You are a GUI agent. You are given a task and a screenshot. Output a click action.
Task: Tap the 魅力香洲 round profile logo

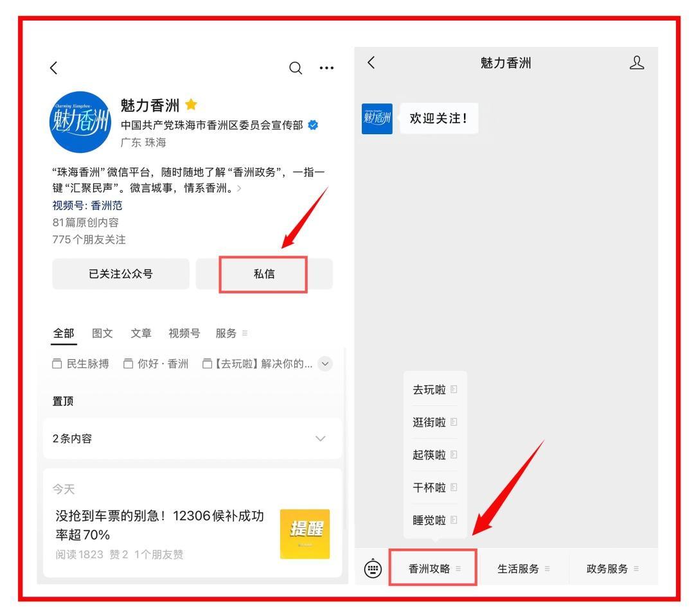pos(80,121)
